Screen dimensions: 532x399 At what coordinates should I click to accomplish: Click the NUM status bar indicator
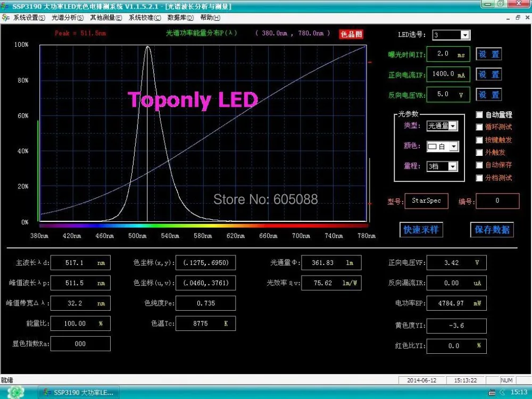506,380
